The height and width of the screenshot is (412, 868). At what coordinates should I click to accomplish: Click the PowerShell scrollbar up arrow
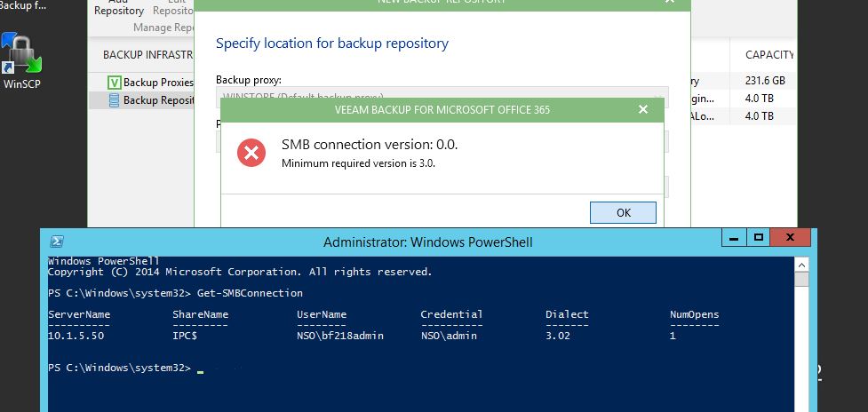pos(801,265)
